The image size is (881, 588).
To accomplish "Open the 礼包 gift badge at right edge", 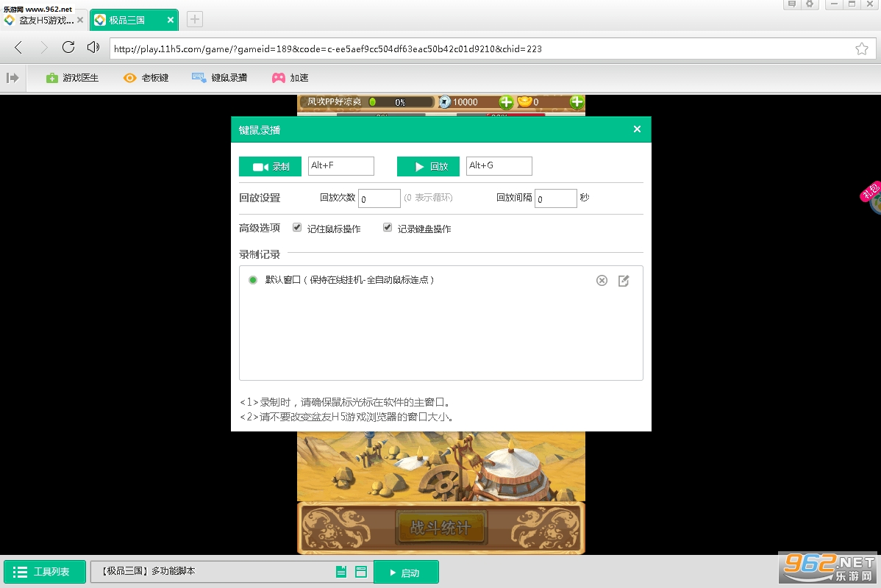I will click(870, 193).
